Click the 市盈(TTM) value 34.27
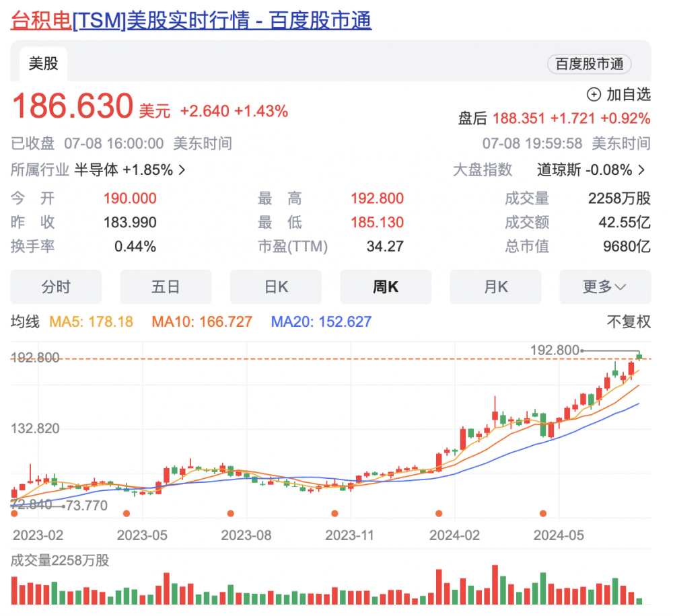673x616 pixels. (385, 247)
